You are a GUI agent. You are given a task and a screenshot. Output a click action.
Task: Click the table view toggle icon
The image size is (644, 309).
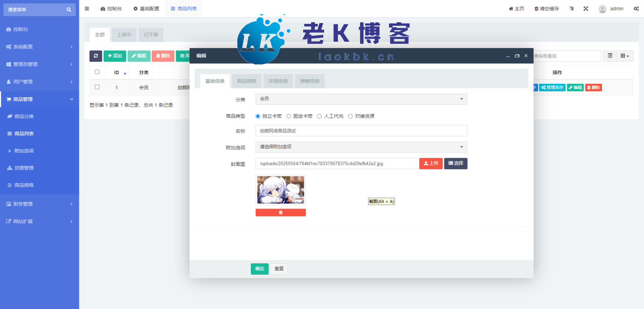(610, 56)
